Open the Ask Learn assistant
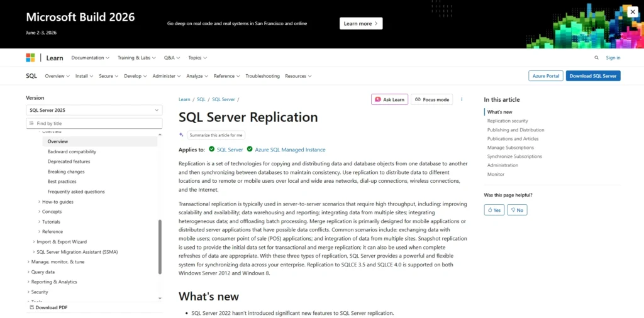 pos(389,99)
